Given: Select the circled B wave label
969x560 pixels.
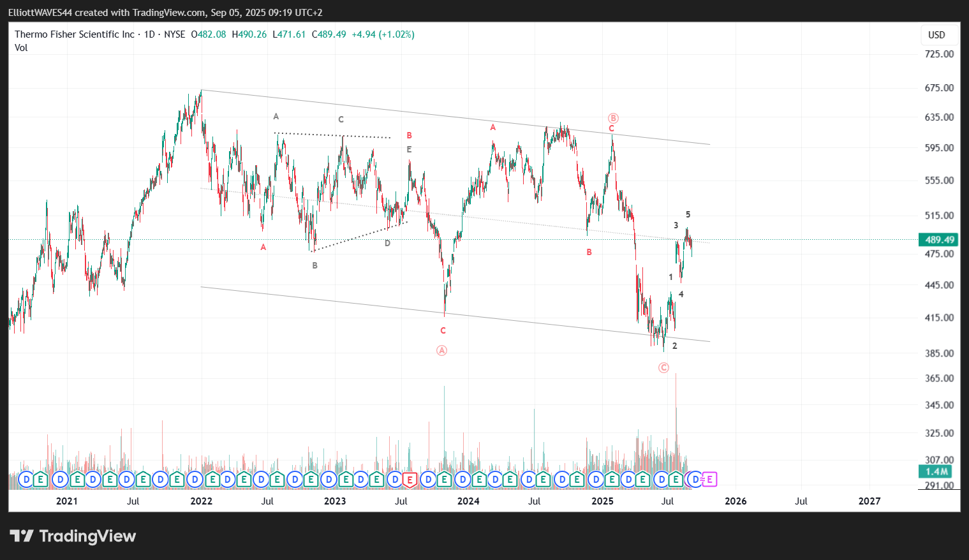Looking at the screenshot, I should [x=612, y=118].
